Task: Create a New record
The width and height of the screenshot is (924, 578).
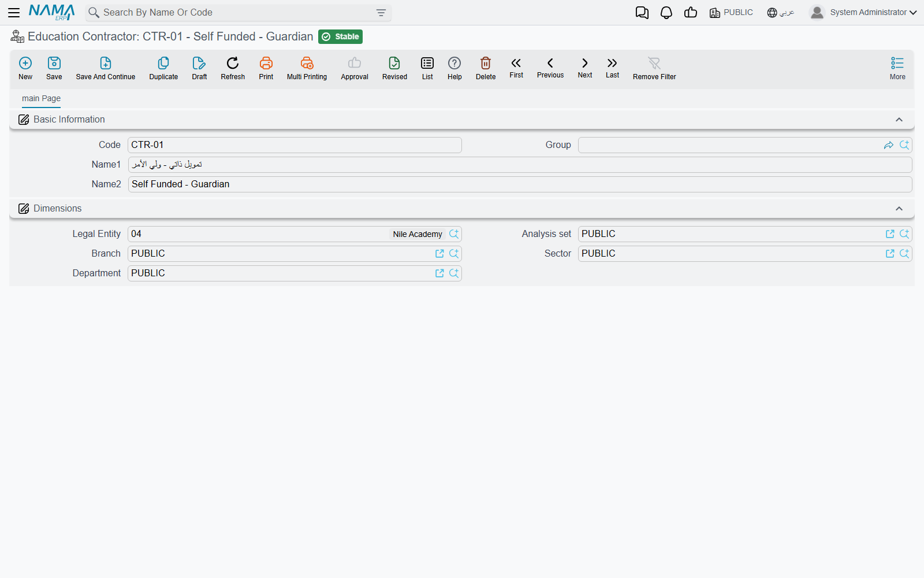Action: 25,68
